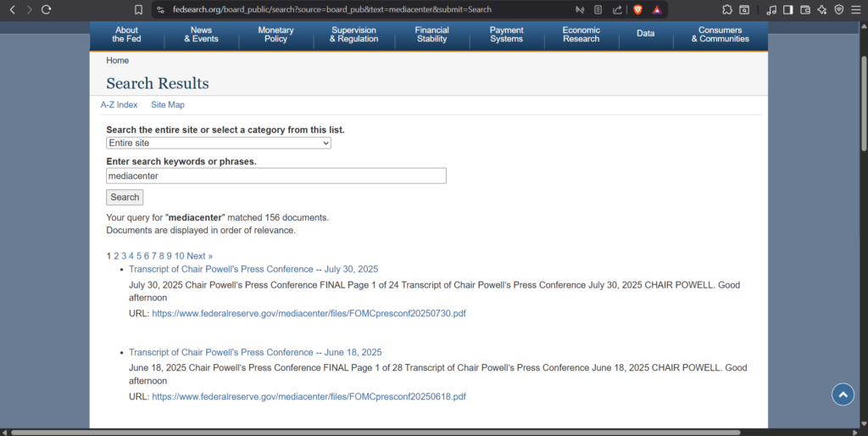Open the Monetary Policy menu

point(275,34)
